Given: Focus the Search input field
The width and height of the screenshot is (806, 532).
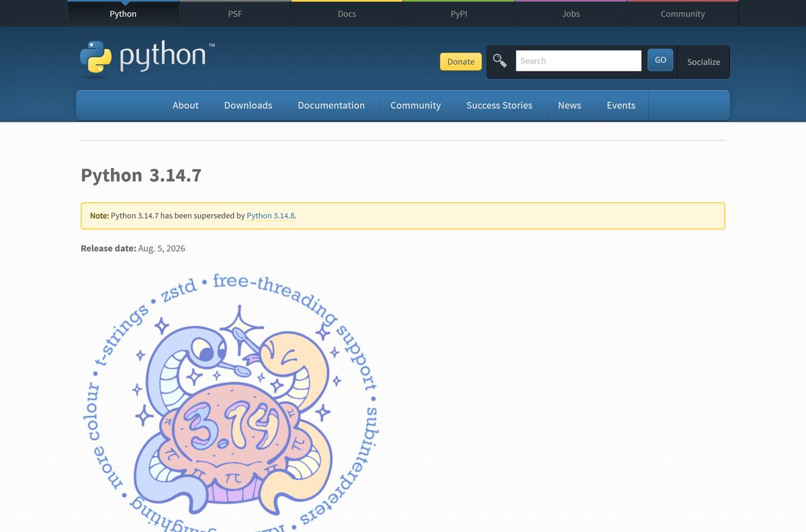Looking at the screenshot, I should [x=578, y=60].
